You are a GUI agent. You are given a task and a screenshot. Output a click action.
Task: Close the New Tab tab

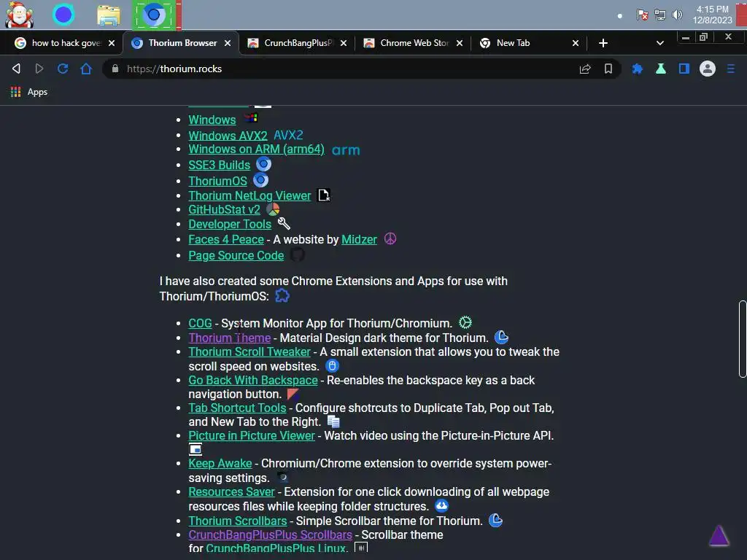coord(576,43)
